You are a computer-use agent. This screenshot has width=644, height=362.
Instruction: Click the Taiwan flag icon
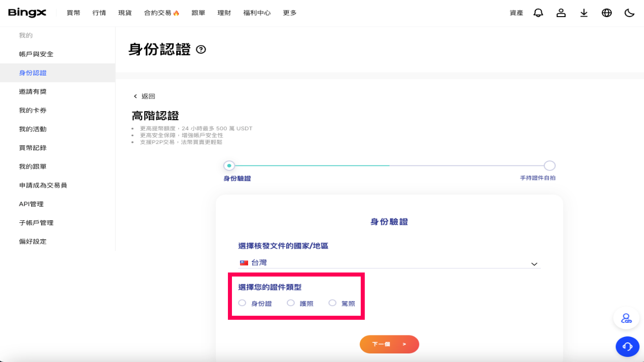tap(244, 263)
